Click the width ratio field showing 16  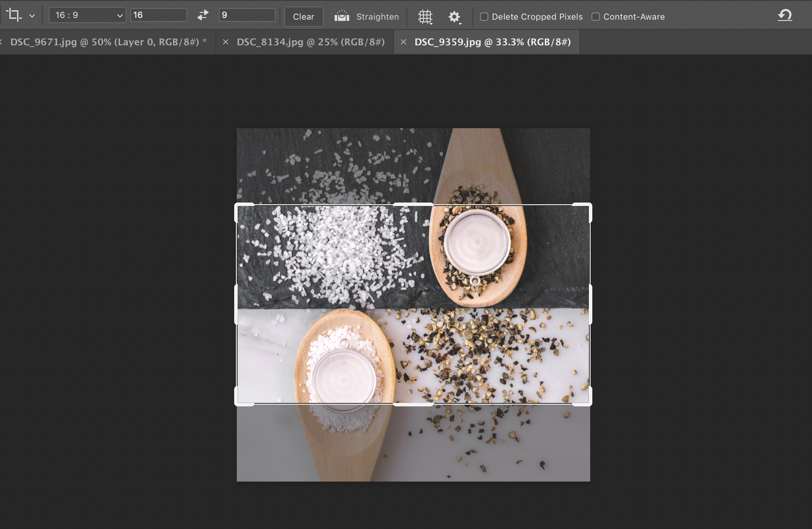159,15
